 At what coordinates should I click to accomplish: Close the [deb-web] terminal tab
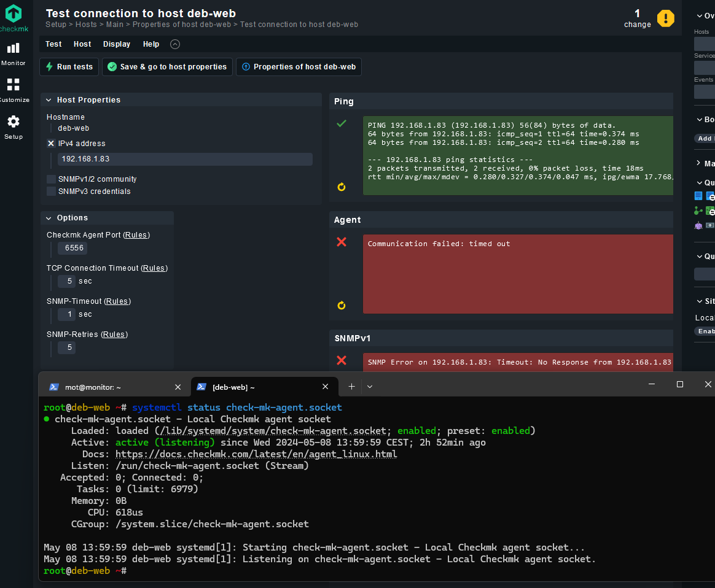[x=325, y=387]
